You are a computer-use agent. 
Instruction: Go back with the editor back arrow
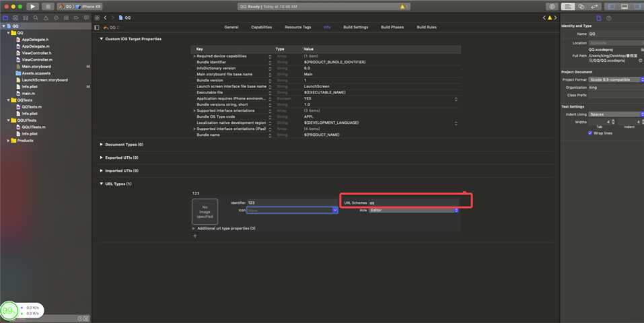click(x=106, y=17)
